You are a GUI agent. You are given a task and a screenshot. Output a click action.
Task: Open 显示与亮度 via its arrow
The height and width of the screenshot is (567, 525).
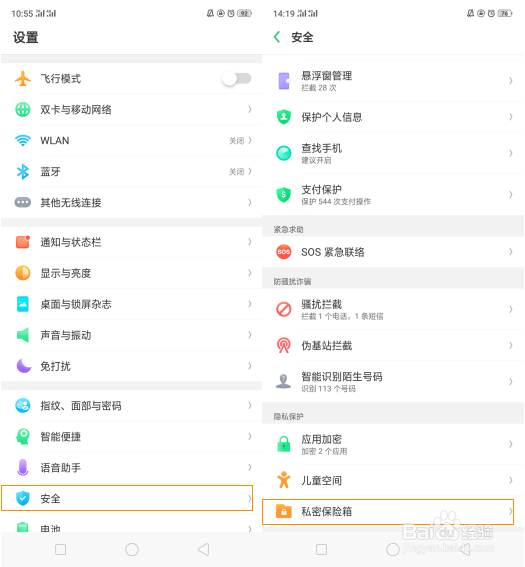tap(249, 273)
